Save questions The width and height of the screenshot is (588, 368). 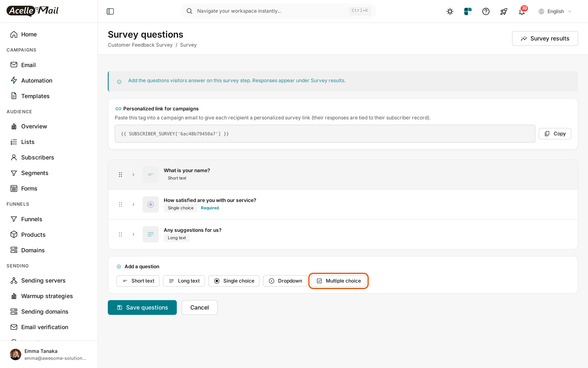tap(142, 307)
